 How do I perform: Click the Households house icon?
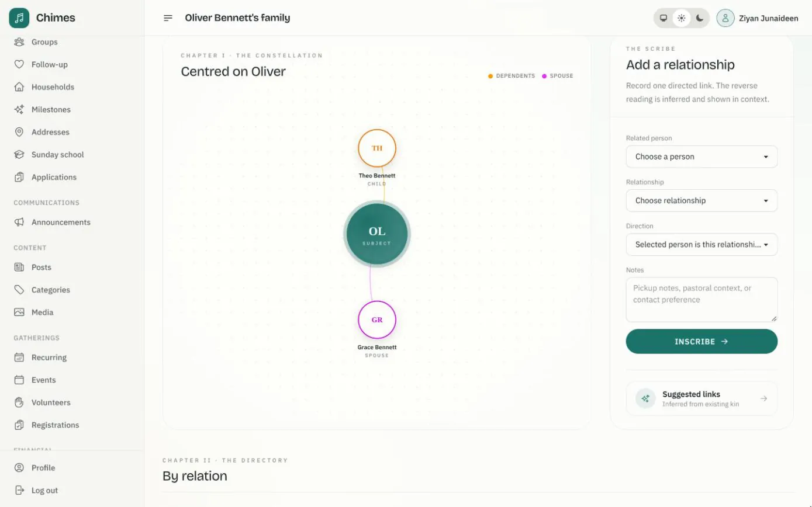(19, 87)
